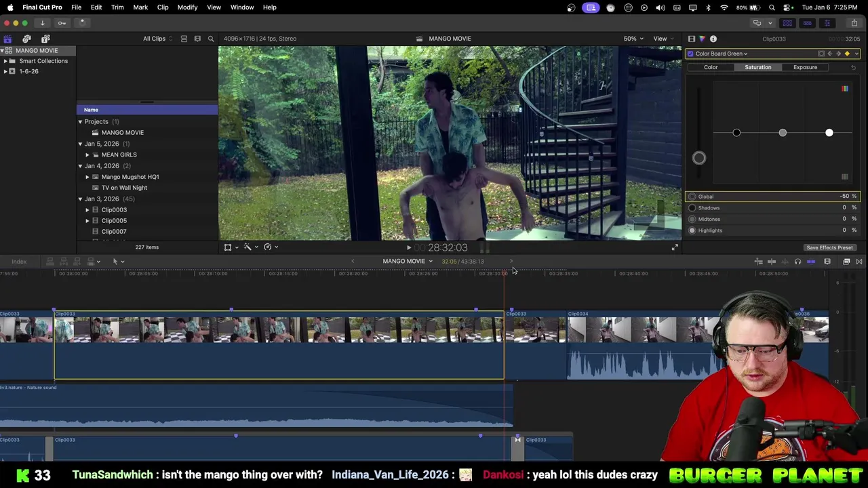Expand the MEAN GIRLS item
The width and height of the screenshot is (868, 488).
click(x=87, y=155)
